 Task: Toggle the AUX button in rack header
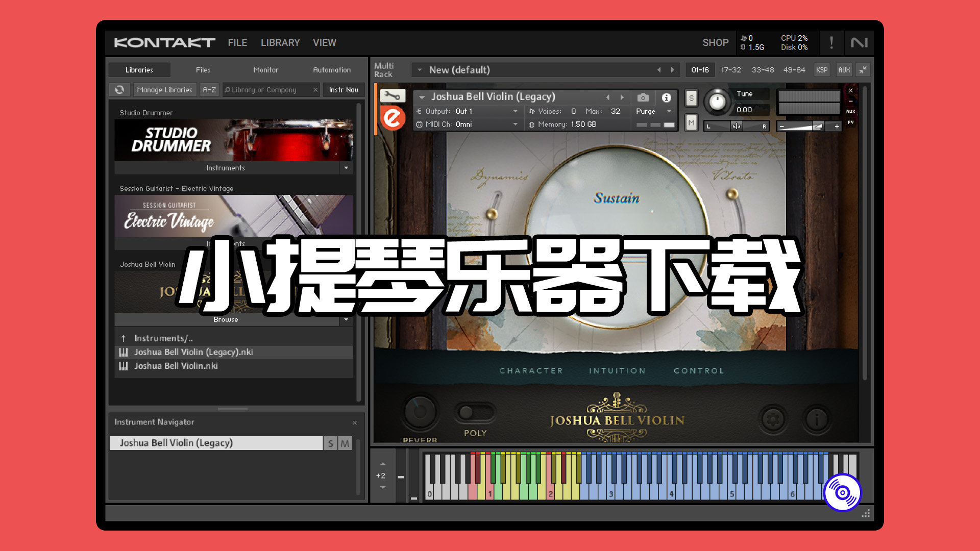tap(844, 70)
